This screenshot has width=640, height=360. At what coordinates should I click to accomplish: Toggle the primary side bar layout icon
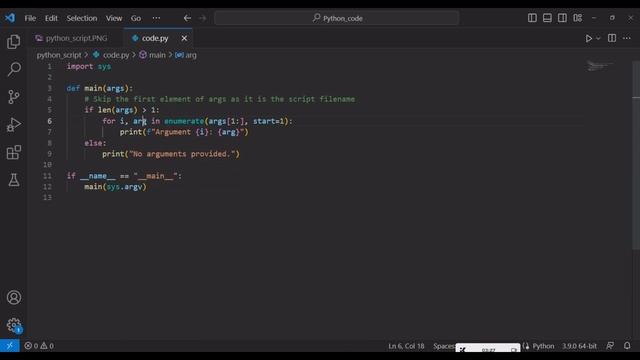[532, 18]
